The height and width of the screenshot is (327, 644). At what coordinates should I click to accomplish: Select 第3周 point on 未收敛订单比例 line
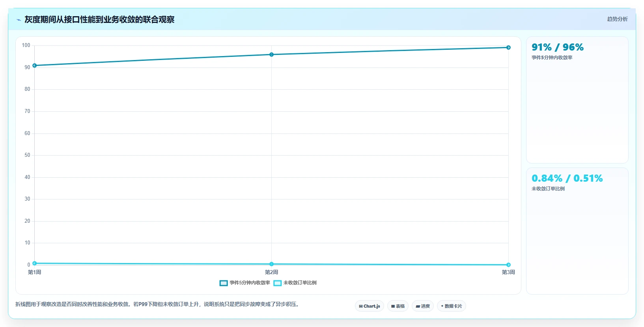point(508,265)
